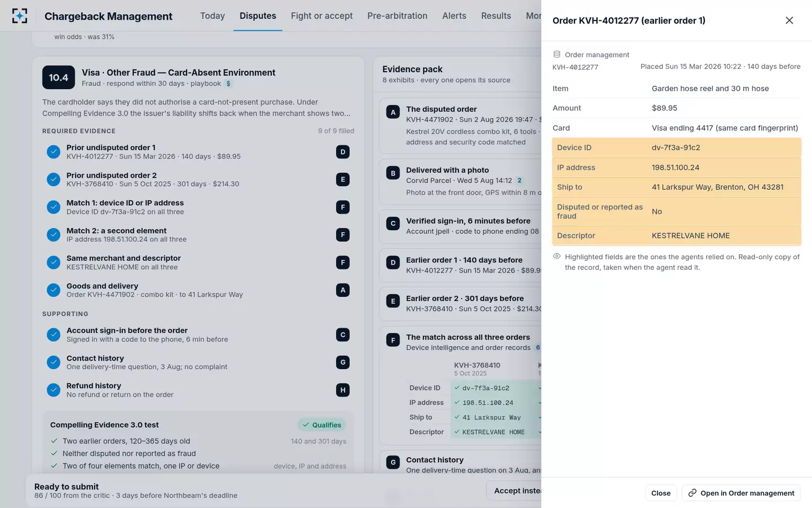Open exhibit G badge on Contact history row

(343, 362)
